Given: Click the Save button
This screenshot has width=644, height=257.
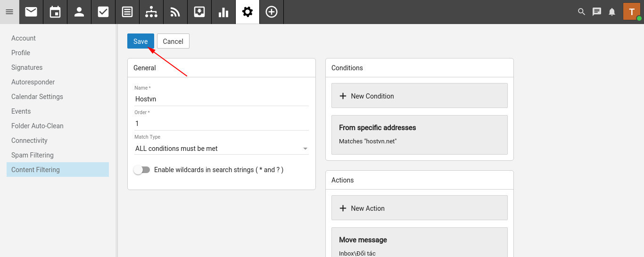Looking at the screenshot, I should pyautogui.click(x=140, y=41).
